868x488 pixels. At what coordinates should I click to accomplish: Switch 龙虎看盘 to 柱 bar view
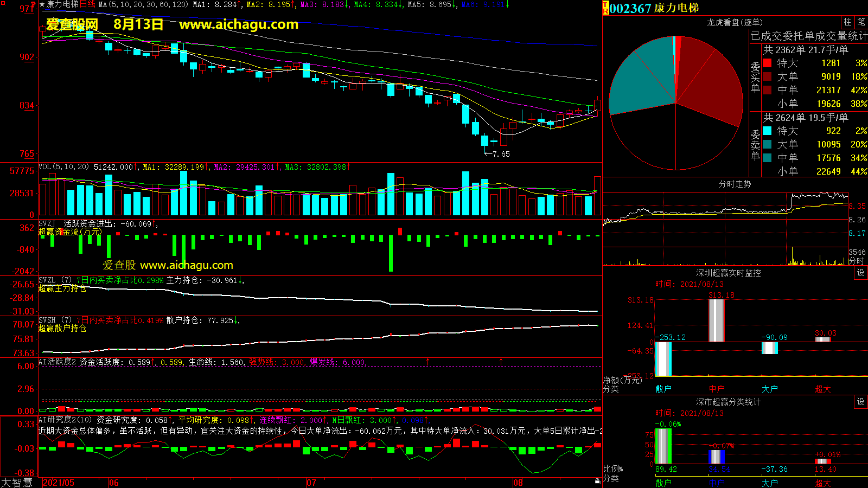point(847,22)
